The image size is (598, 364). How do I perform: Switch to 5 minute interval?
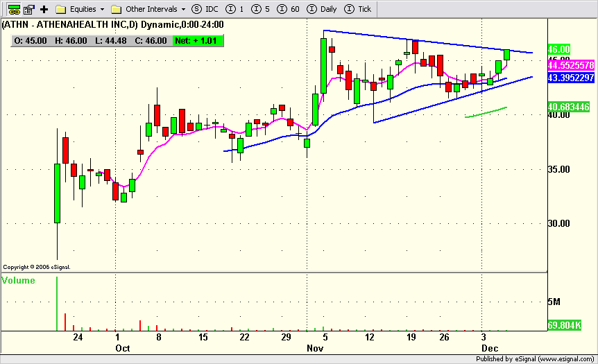click(x=260, y=9)
